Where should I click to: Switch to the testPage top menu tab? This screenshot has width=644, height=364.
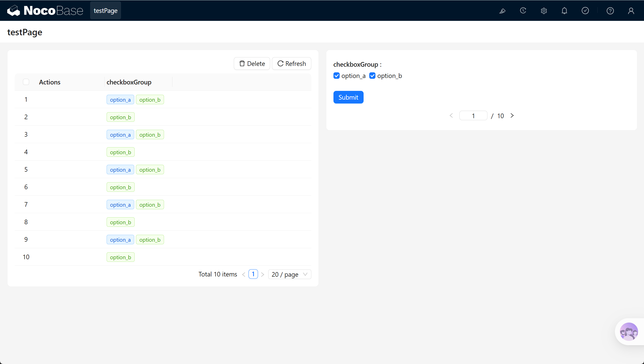click(x=106, y=11)
